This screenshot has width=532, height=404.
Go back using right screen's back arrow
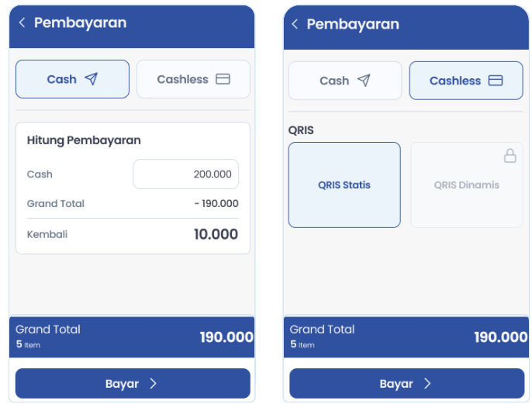pos(295,24)
